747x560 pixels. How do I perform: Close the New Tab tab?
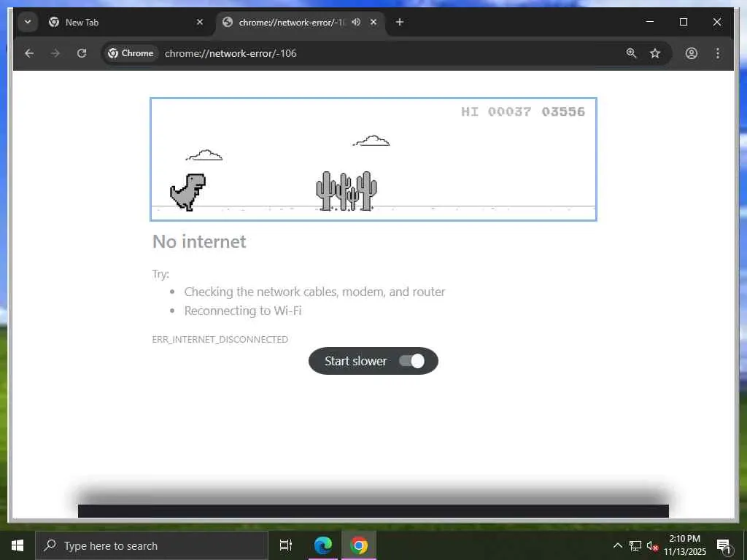(200, 22)
